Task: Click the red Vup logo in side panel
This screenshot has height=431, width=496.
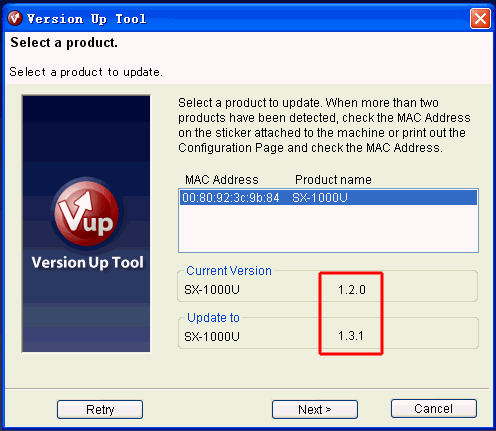Action: point(87,212)
